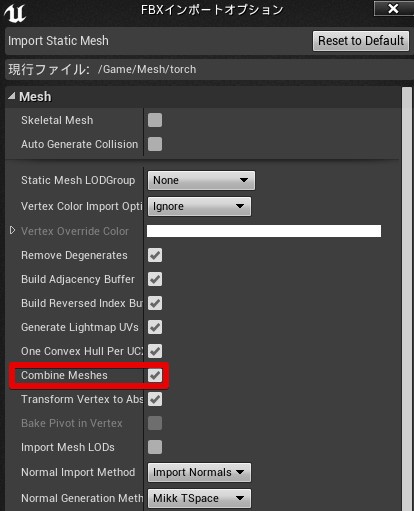Screen dimensions: 414x511
Task: Click the Unreal Engine logo icon
Action: [14, 13]
